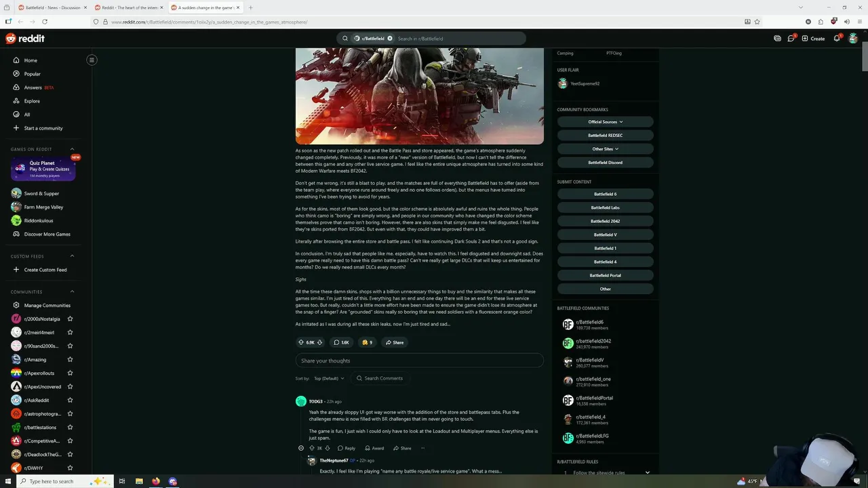
Task: Downvote TODG3's comment
Action: [x=328, y=448]
